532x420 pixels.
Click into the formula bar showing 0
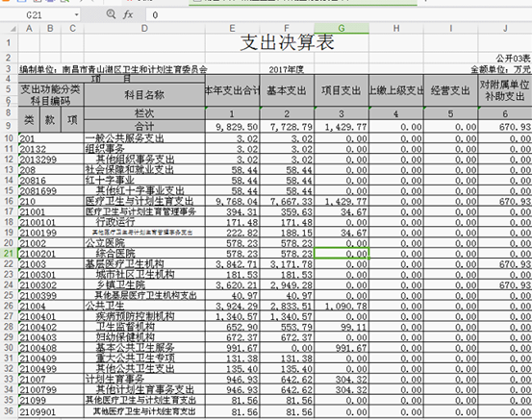[x=339, y=15]
